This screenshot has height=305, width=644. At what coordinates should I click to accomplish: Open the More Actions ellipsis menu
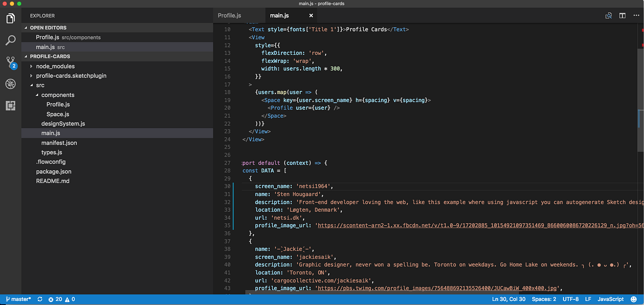click(x=637, y=15)
